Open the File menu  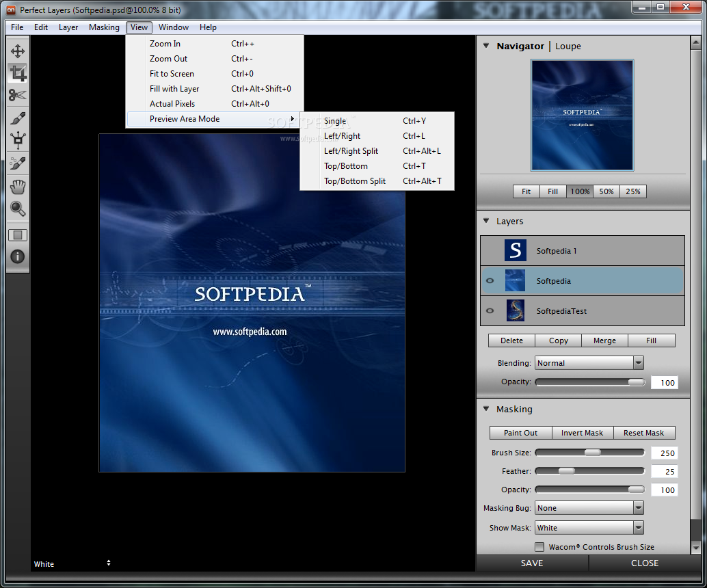[x=17, y=27]
